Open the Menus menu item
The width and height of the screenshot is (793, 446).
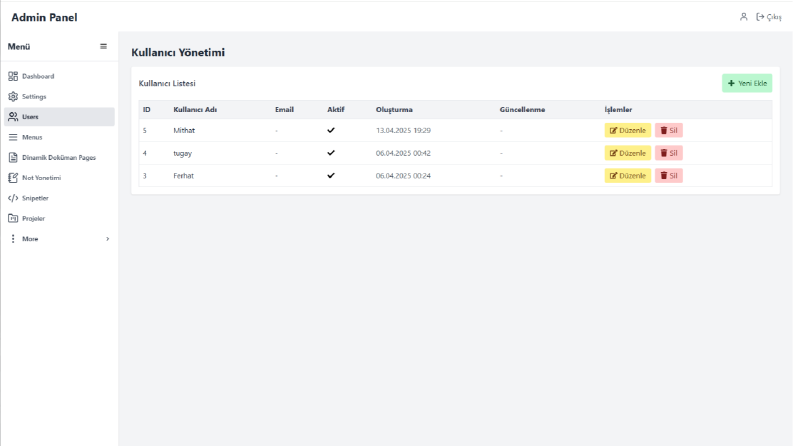click(59, 137)
